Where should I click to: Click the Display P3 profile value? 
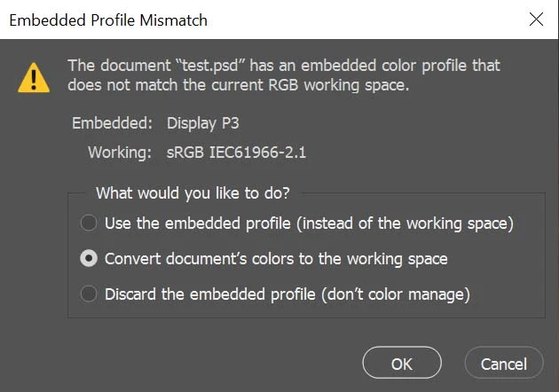tap(203, 123)
